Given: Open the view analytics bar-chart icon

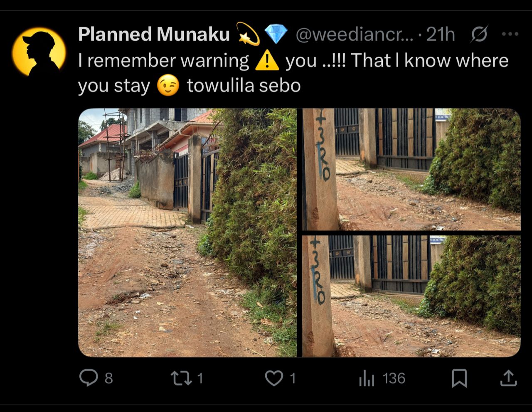Looking at the screenshot, I should point(367,379).
